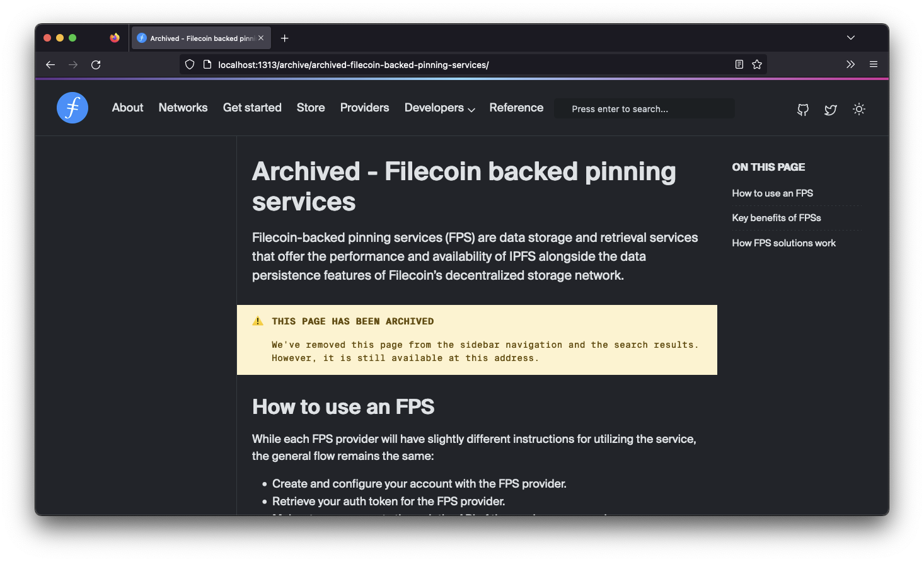Open the Twitter icon link
Screen dimensions: 924x562
coord(831,110)
